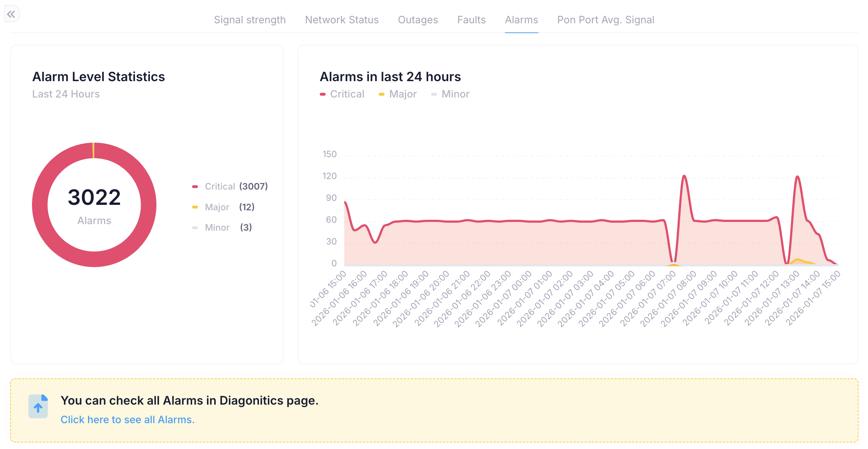Click the file upload icon in banner
The width and height of the screenshot is (868, 449).
38,406
